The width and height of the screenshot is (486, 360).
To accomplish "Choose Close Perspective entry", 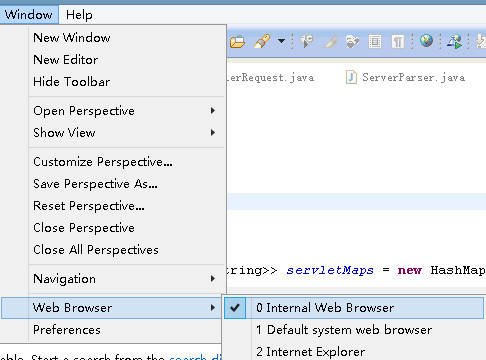I will (x=127, y=228).
